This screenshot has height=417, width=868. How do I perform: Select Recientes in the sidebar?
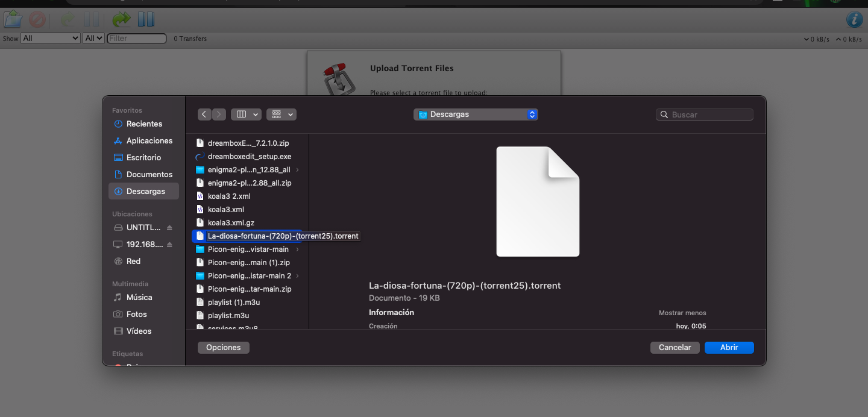tap(144, 124)
